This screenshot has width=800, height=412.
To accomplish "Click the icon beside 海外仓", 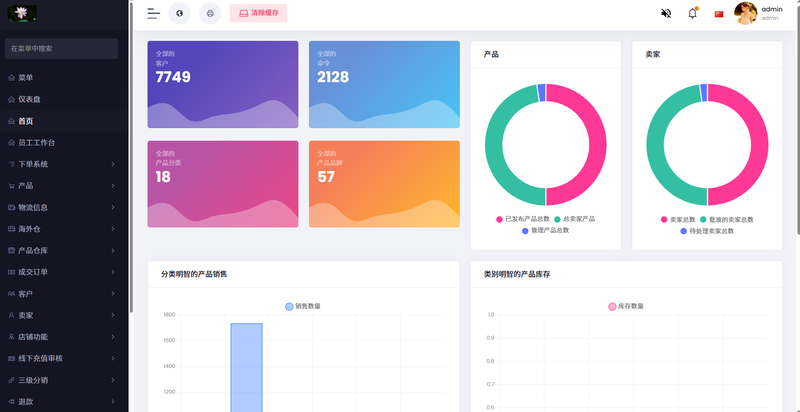I will 11,229.
